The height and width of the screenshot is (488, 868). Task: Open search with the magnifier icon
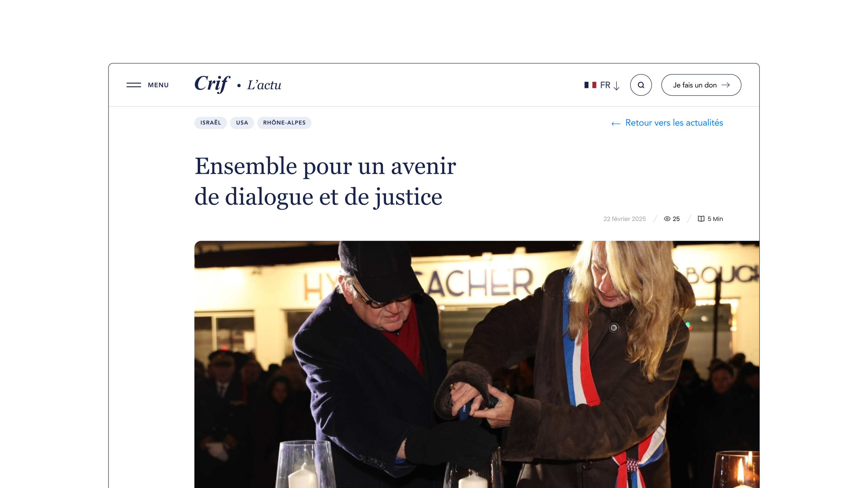click(641, 85)
